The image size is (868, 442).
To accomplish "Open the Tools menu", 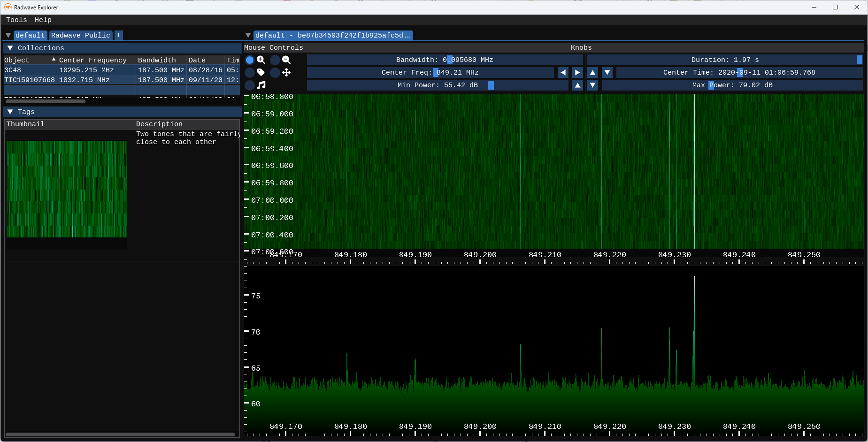I will [16, 20].
